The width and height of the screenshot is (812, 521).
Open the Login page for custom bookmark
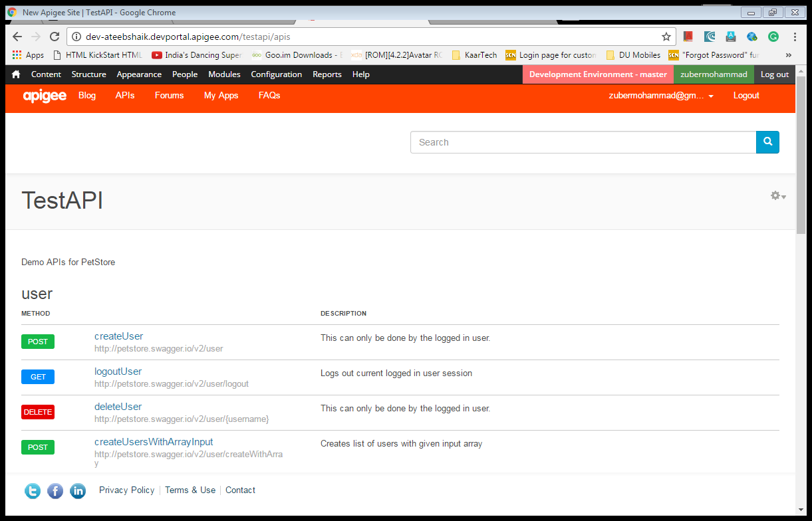click(551, 55)
